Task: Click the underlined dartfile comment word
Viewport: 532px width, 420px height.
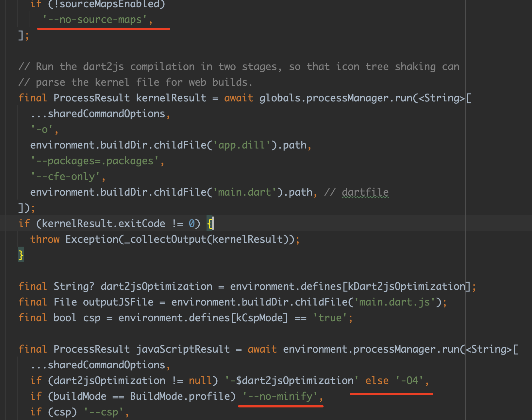Action: pyautogui.click(x=365, y=192)
